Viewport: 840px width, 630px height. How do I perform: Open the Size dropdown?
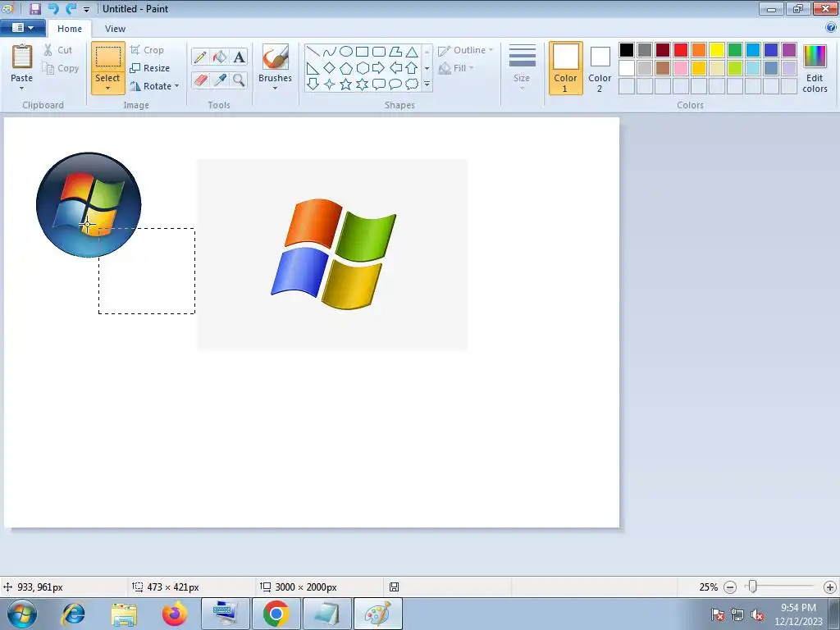coord(522,67)
